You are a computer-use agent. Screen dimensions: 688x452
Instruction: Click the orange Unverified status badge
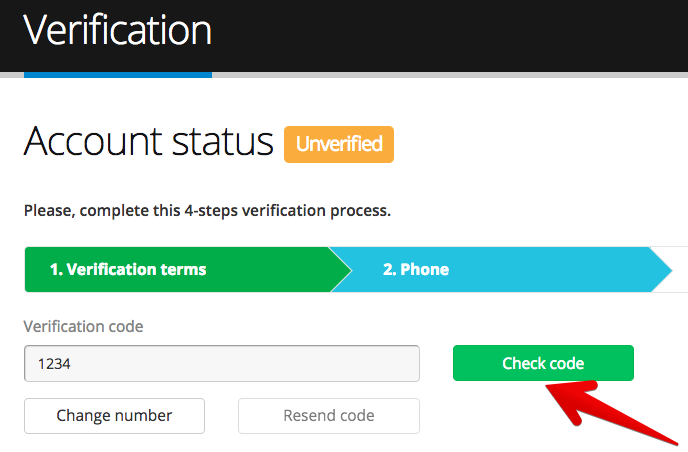point(339,144)
